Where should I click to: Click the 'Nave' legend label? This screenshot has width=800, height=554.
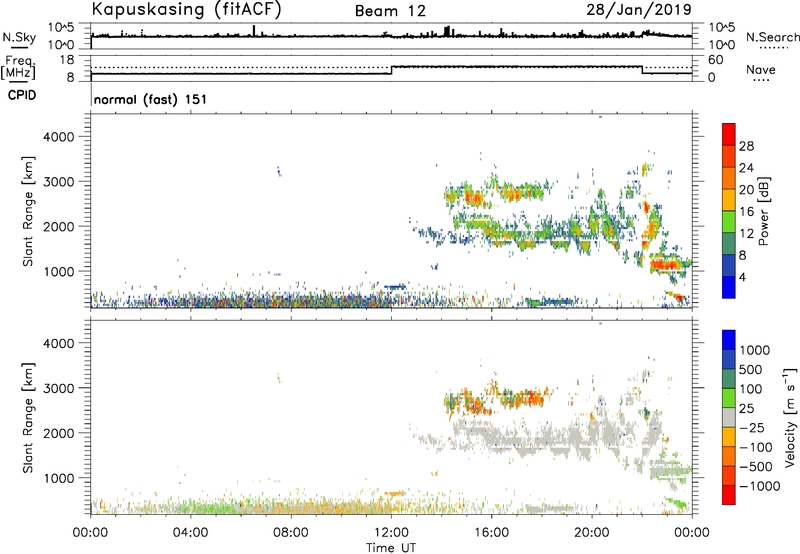[x=761, y=70]
